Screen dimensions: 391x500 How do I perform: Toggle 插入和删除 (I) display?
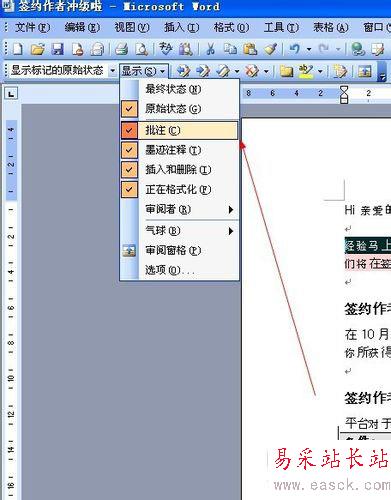pos(179,170)
